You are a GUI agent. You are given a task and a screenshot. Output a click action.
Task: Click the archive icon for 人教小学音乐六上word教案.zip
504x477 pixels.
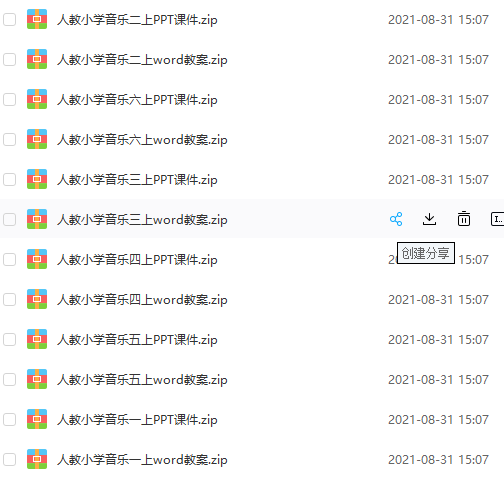tap(37, 139)
